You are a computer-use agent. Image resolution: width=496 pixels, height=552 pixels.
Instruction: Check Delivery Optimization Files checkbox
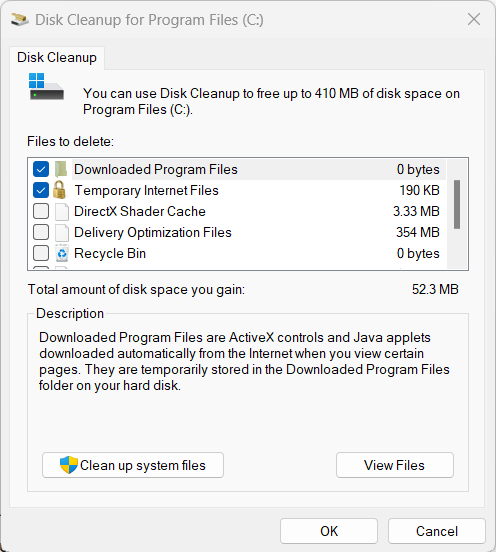[41, 232]
